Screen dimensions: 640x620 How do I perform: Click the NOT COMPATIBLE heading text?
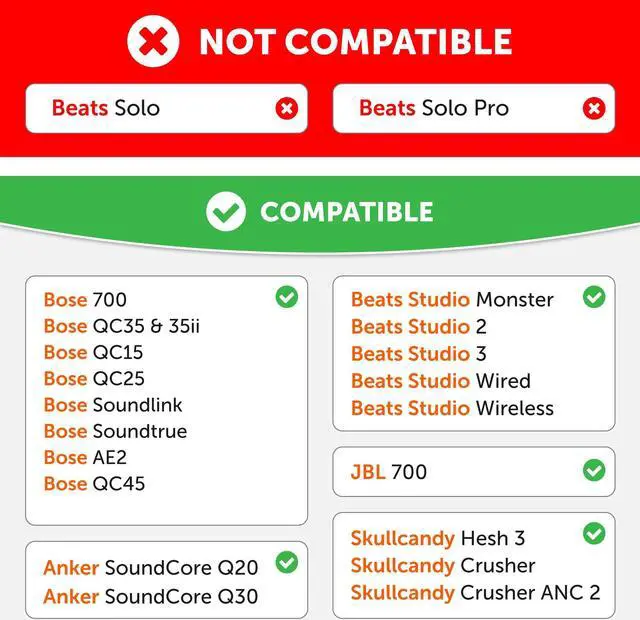pyautogui.click(x=355, y=42)
